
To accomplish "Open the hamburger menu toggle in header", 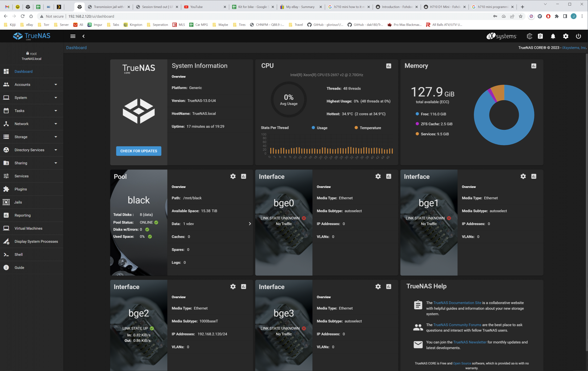I will point(73,36).
